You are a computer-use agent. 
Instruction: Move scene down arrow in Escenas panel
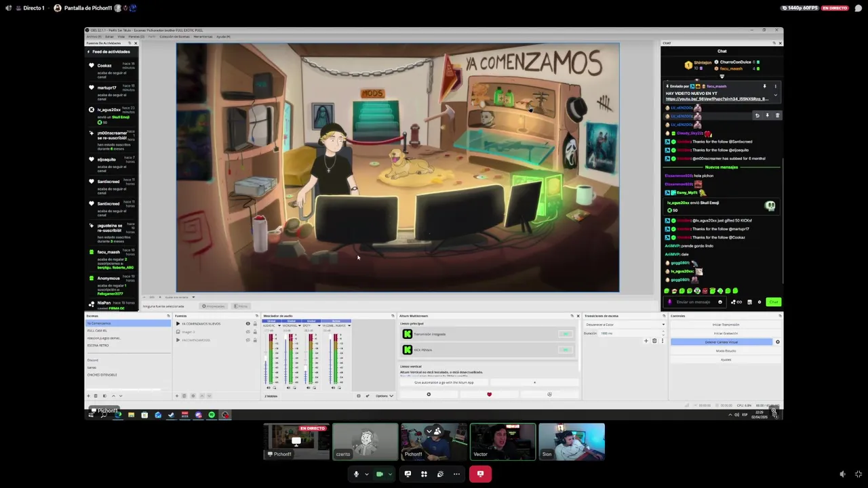point(121,396)
